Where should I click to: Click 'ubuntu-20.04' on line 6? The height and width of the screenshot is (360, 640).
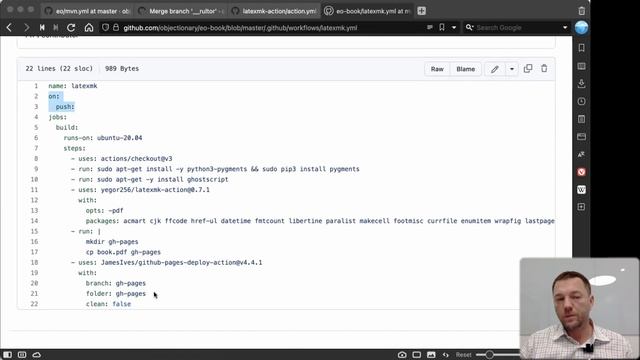(120, 138)
